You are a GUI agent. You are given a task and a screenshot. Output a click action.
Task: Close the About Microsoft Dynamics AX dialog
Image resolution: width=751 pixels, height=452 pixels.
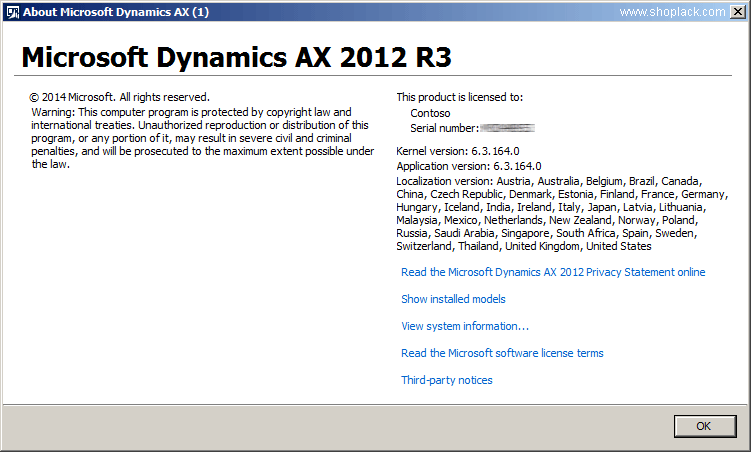click(739, 12)
